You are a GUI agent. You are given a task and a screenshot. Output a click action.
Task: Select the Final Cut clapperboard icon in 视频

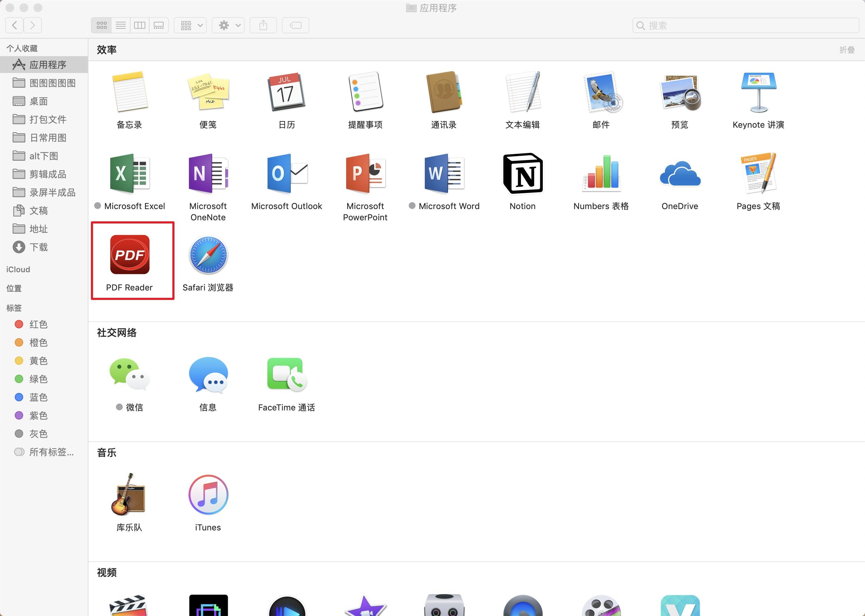129,605
